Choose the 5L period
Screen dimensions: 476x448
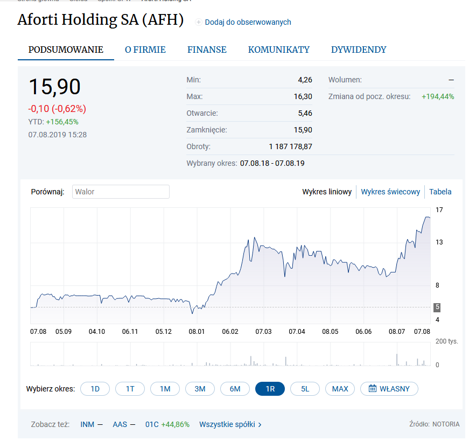305,389
